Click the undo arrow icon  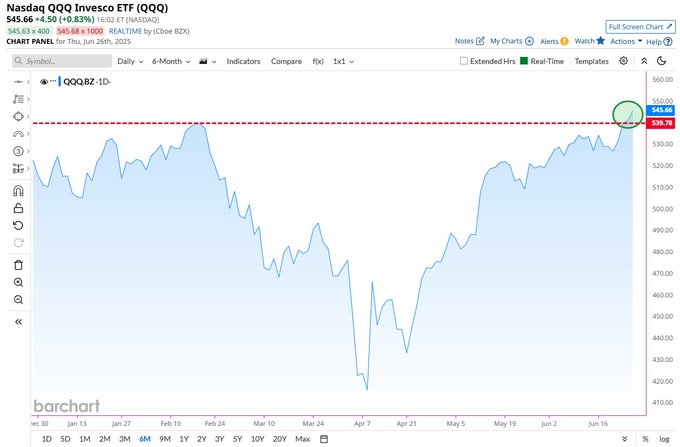tap(18, 225)
